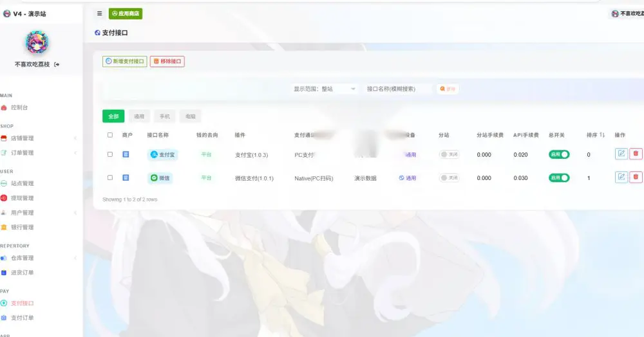Viewport: 644px width, 337px height.
Task: Expand the 用户管理 submenu chevron
Action: [x=75, y=212]
